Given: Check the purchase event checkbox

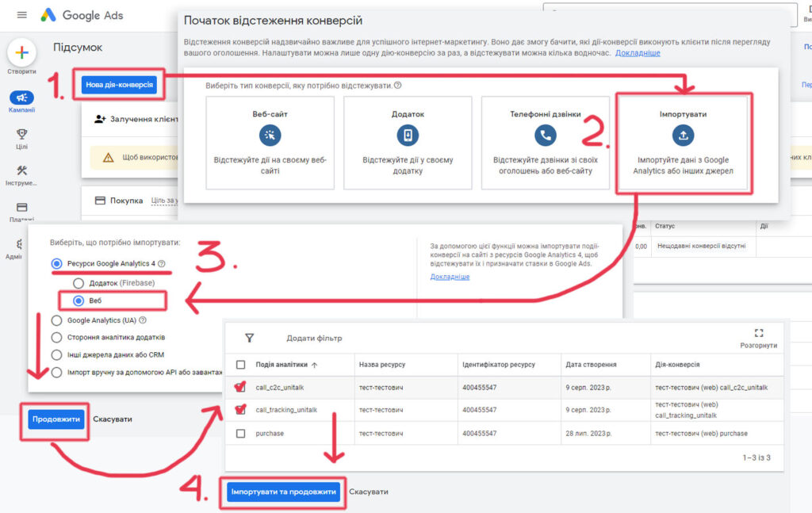Looking at the screenshot, I should 241,434.
